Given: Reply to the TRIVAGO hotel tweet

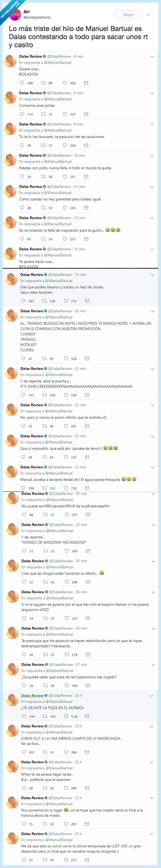Looking at the screenshot, I should 23,359.
